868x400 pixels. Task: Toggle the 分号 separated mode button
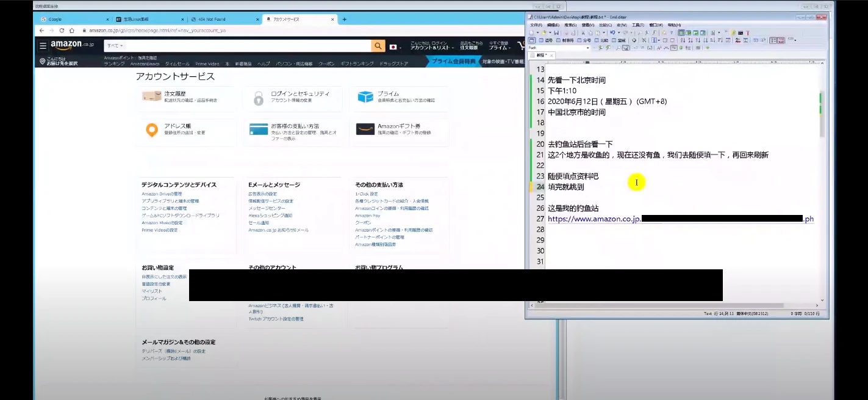coord(584,40)
